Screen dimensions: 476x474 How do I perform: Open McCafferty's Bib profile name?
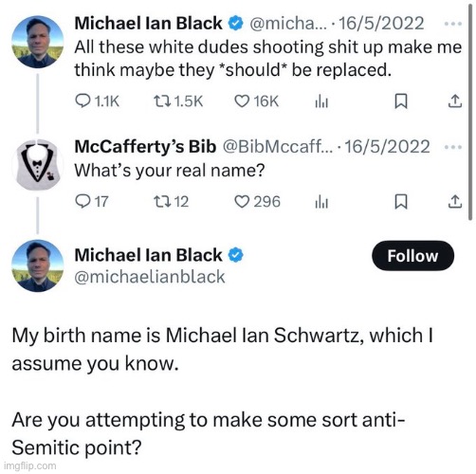(145, 147)
